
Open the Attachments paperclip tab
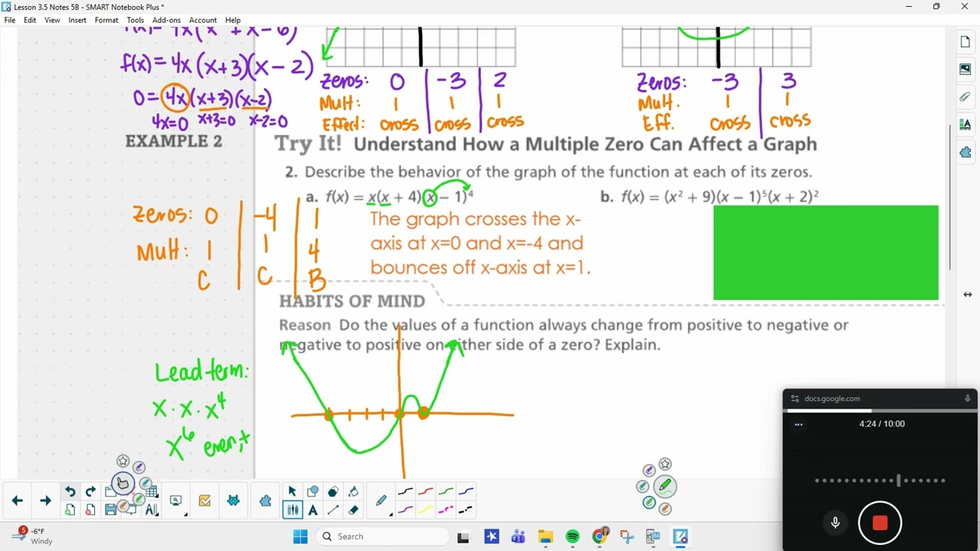click(965, 97)
